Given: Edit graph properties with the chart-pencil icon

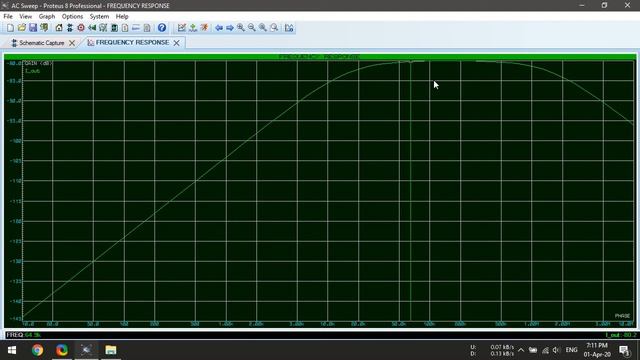Looking at the screenshot, I should tap(182, 28).
